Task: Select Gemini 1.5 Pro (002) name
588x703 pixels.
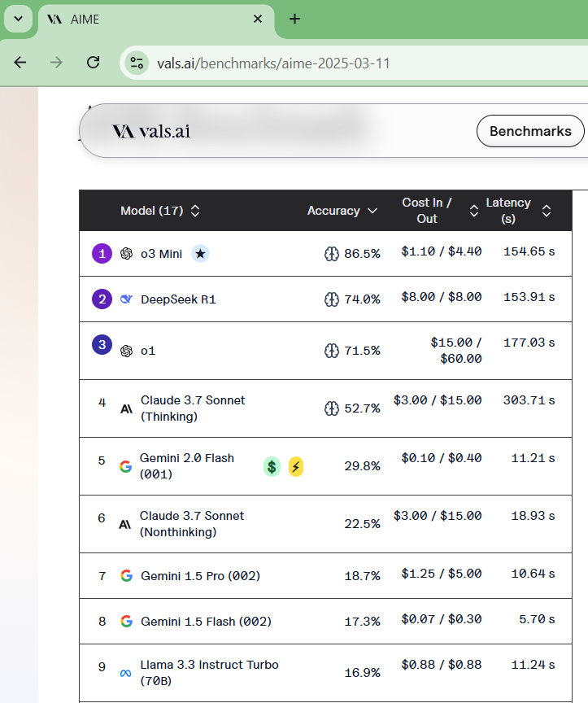Action: point(200,576)
